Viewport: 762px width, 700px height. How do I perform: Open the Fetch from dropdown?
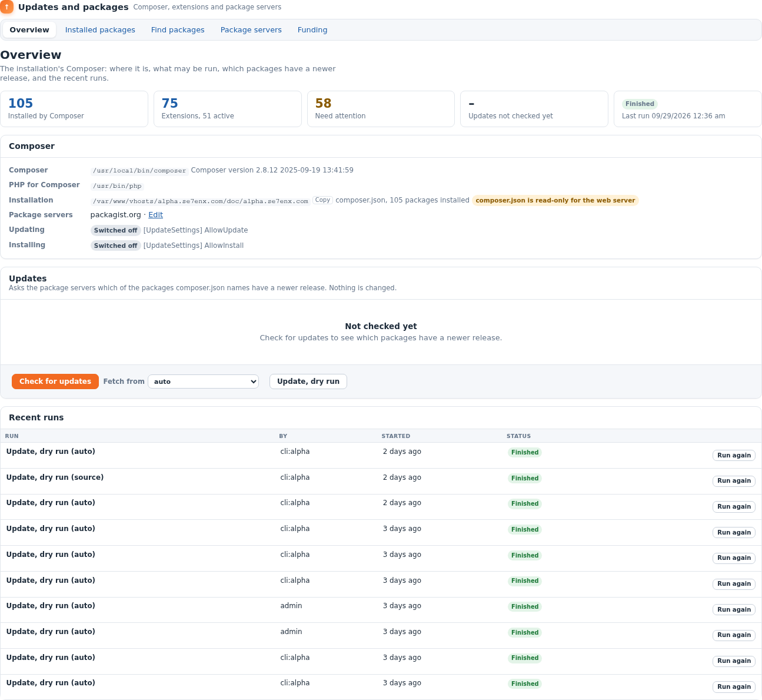pyautogui.click(x=203, y=381)
